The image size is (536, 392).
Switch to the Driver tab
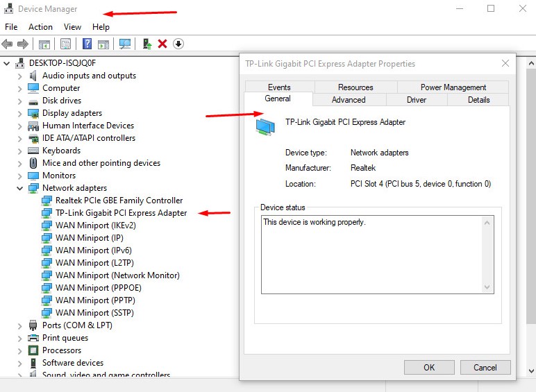coord(417,100)
